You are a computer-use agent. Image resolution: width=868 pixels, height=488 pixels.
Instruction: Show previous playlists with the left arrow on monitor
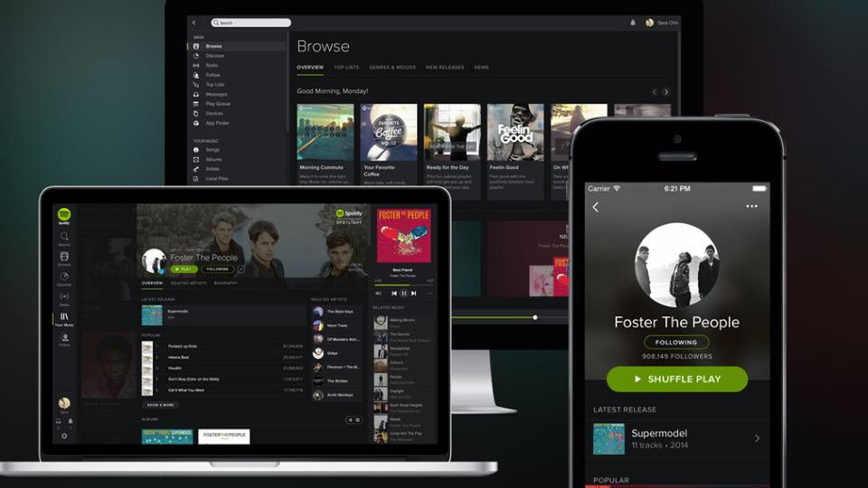click(655, 92)
